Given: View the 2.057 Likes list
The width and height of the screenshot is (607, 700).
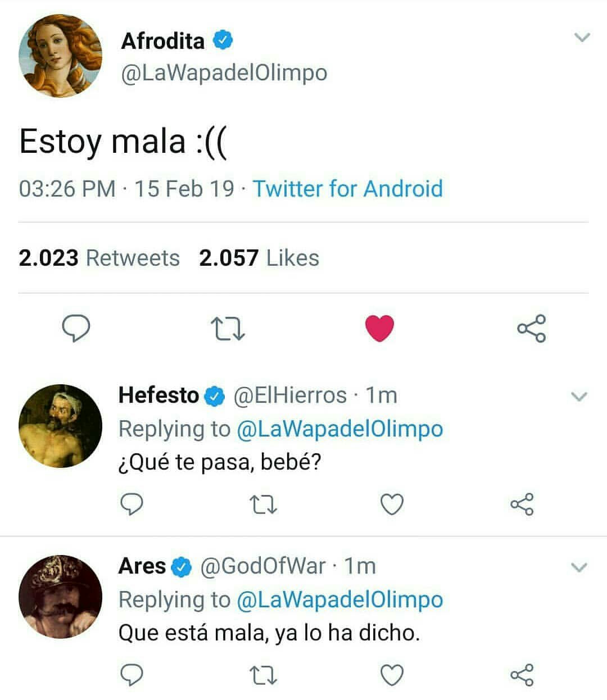Looking at the screenshot, I should click(259, 258).
